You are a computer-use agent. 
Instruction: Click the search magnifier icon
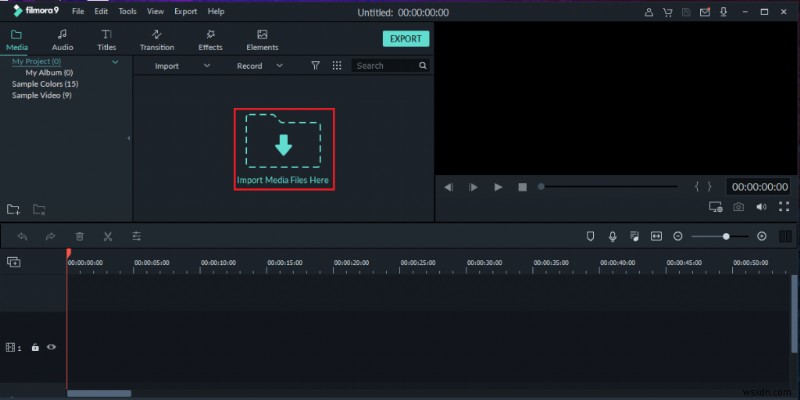coord(423,66)
